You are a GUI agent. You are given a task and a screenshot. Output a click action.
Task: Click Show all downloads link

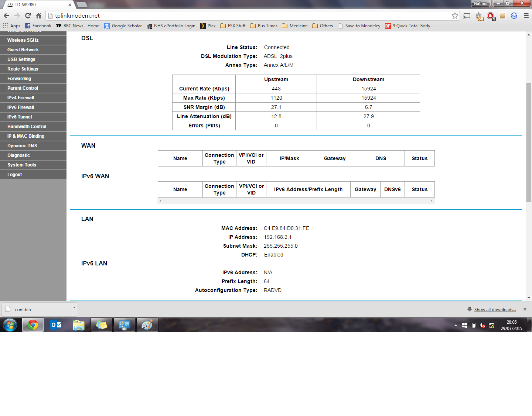(495, 310)
